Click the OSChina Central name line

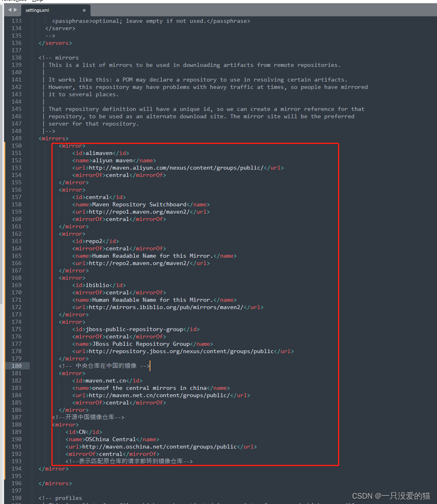[x=113, y=439]
